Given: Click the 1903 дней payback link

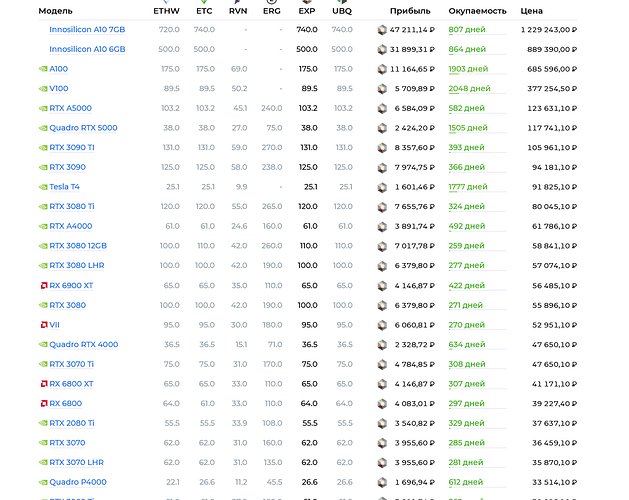Looking at the screenshot, I should point(468,69).
